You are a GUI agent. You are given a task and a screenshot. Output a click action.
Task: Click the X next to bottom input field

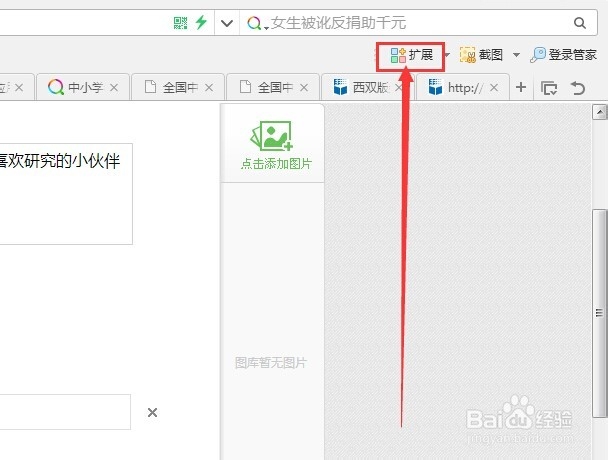pos(152,412)
